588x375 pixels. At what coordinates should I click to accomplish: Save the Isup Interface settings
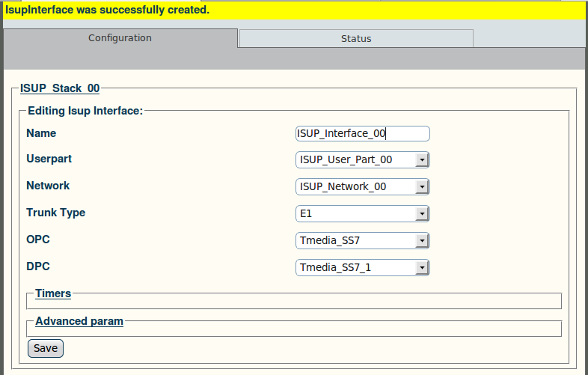pos(46,348)
